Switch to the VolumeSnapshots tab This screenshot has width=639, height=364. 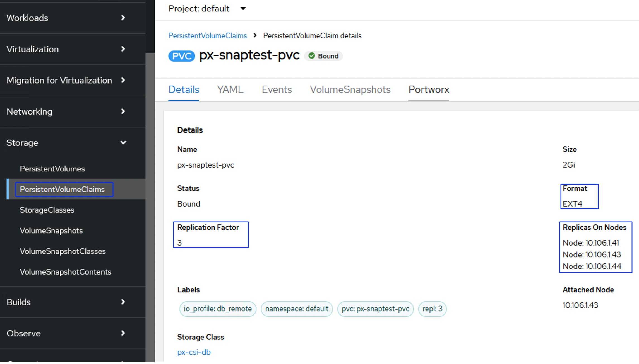350,90
